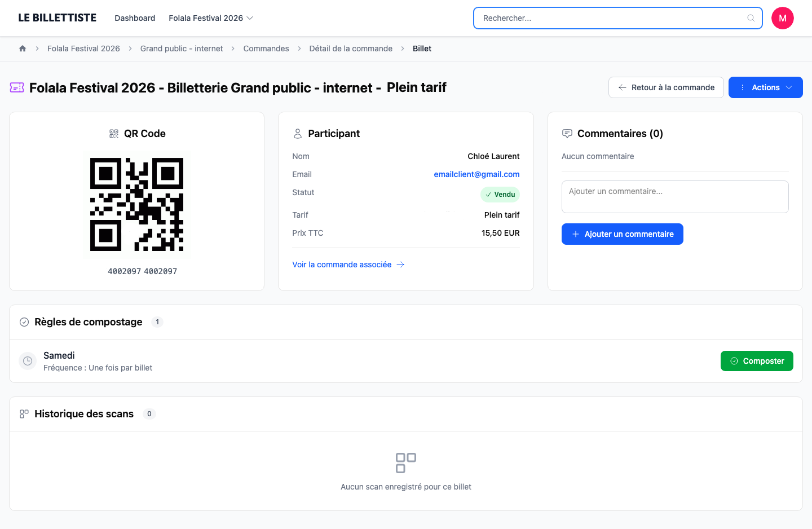Image resolution: width=812 pixels, height=529 pixels.
Task: Open the user avatar M menu
Action: [783, 18]
